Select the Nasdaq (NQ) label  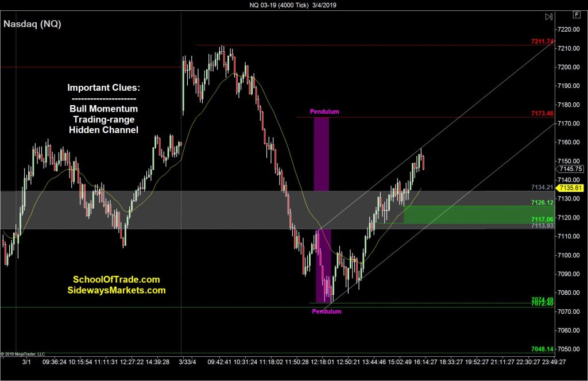32,24
